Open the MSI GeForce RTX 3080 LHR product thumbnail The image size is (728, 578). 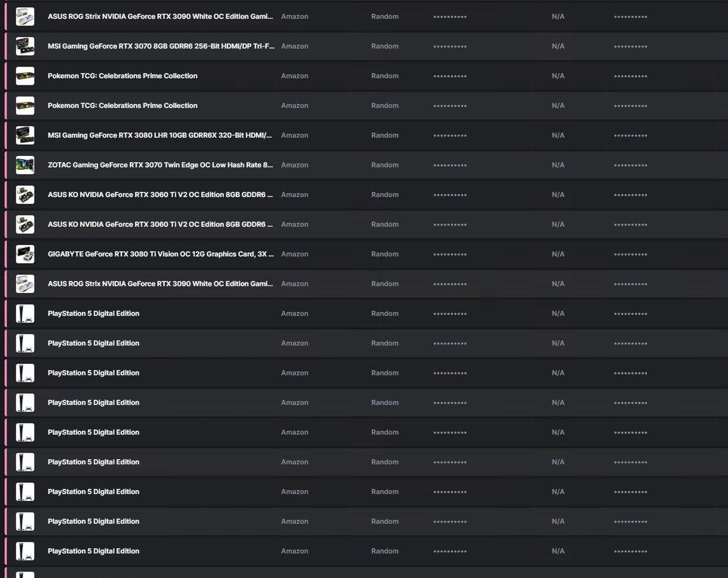pyautogui.click(x=25, y=135)
